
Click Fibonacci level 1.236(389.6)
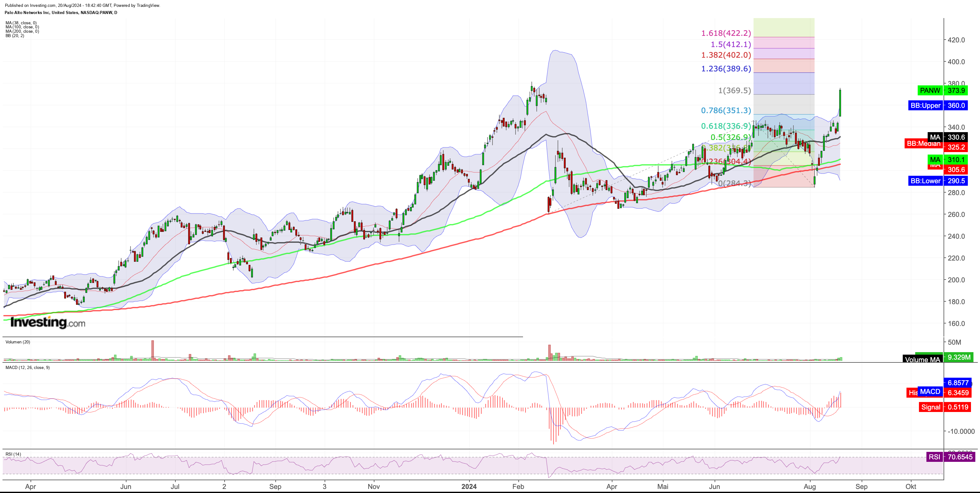point(726,69)
